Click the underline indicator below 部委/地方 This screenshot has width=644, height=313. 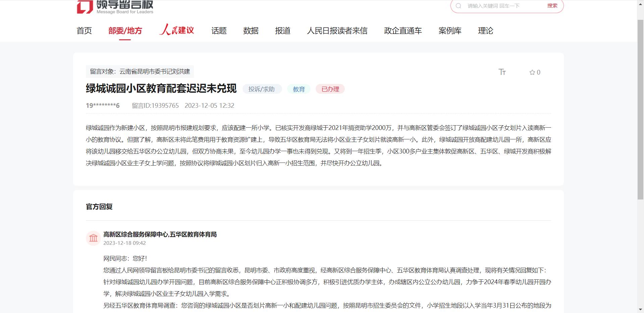click(124, 39)
